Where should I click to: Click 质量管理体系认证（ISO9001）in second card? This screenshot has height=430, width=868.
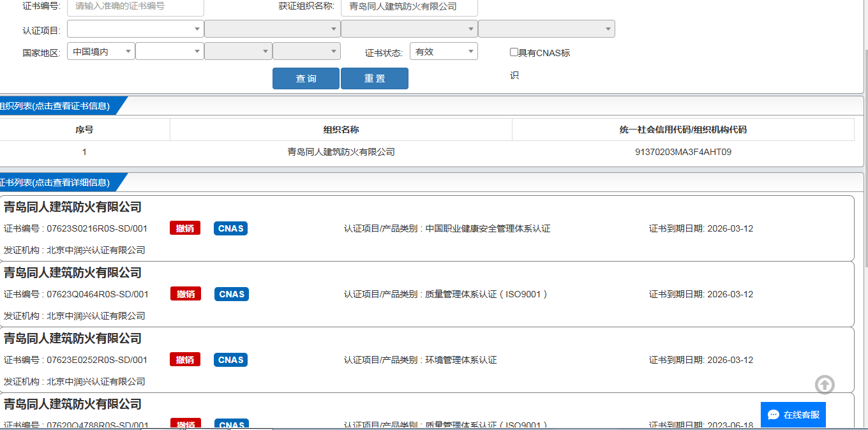486,294
